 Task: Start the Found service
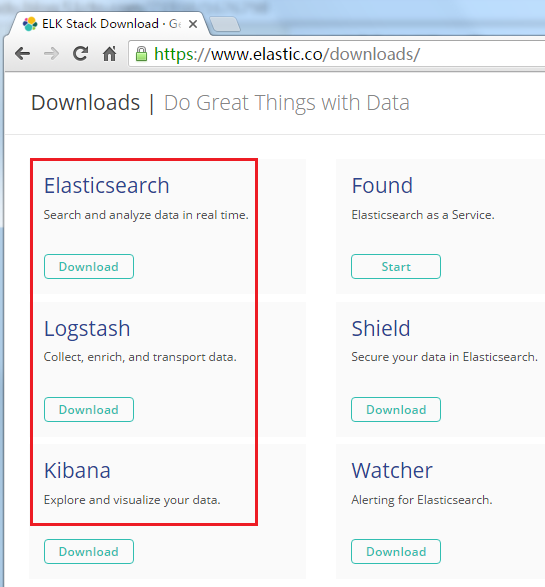click(396, 267)
